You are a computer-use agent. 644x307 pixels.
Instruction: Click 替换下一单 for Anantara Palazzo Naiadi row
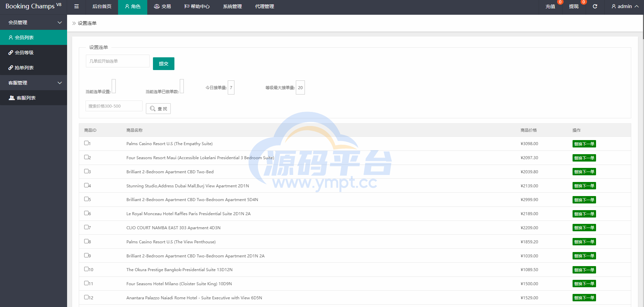tap(584, 298)
